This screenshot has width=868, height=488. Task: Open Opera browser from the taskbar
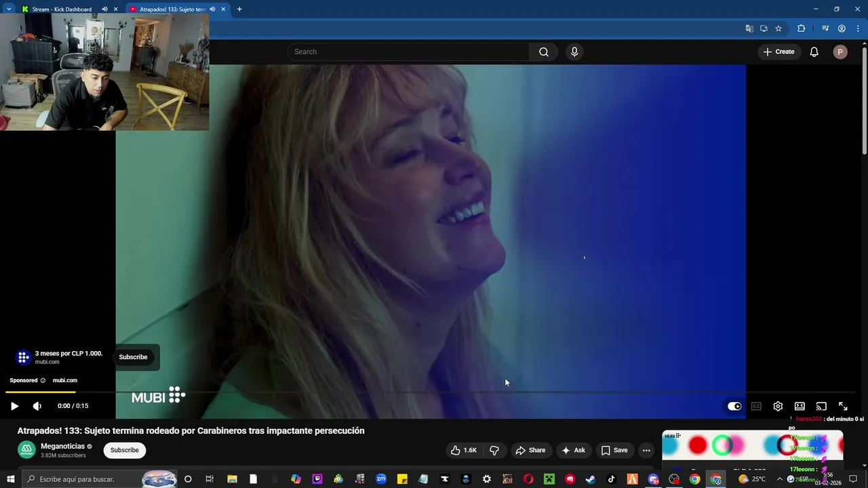click(528, 479)
